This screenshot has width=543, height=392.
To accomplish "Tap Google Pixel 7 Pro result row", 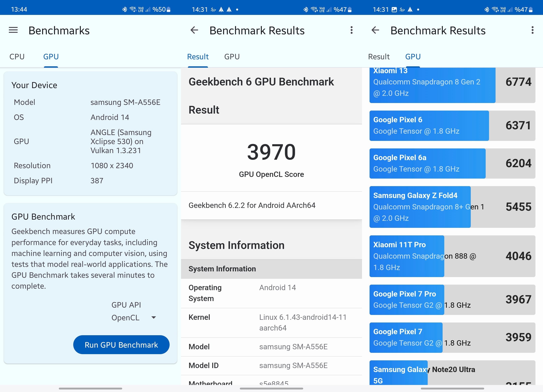I will pyautogui.click(x=452, y=300).
